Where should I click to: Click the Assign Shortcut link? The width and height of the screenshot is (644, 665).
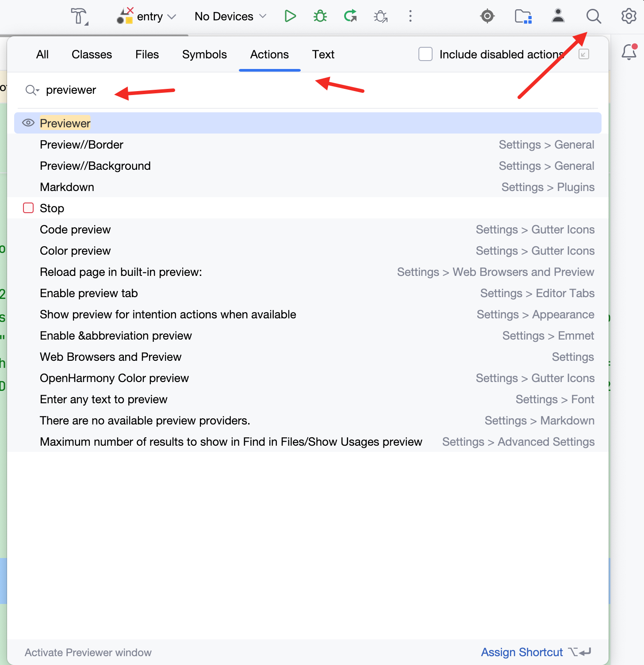point(522,652)
